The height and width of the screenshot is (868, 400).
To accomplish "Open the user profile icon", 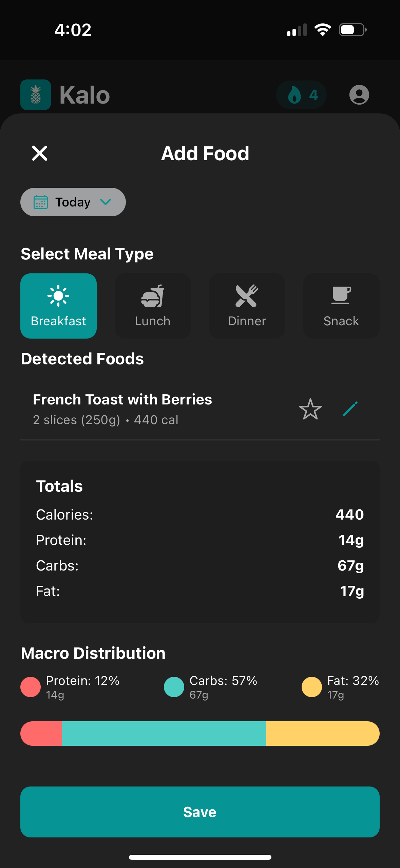I will pos(359,95).
